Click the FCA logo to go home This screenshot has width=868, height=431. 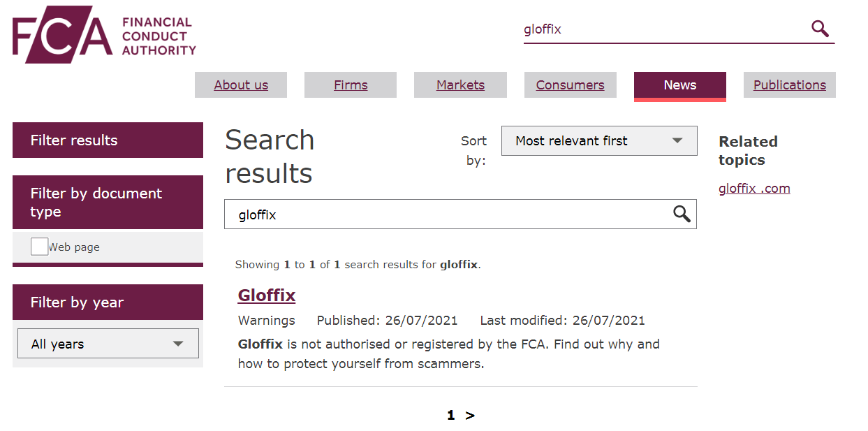click(104, 34)
